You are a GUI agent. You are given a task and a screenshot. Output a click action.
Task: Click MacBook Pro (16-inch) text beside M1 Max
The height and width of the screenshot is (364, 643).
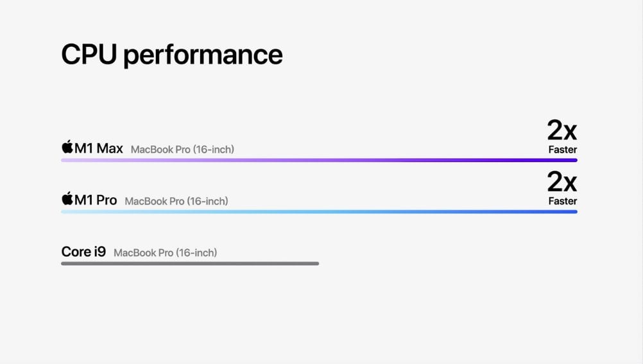[182, 149]
